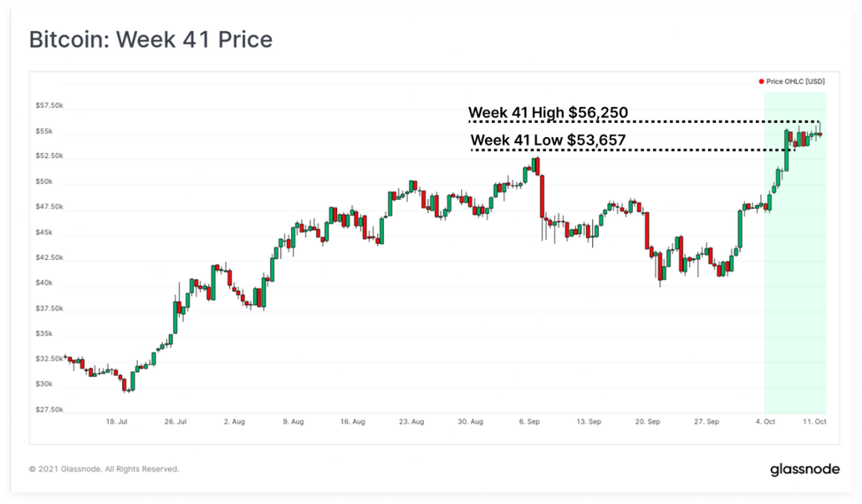Image resolution: width=862 pixels, height=504 pixels.
Task: Click the 23. Aug date axis label
Action: [x=412, y=422]
